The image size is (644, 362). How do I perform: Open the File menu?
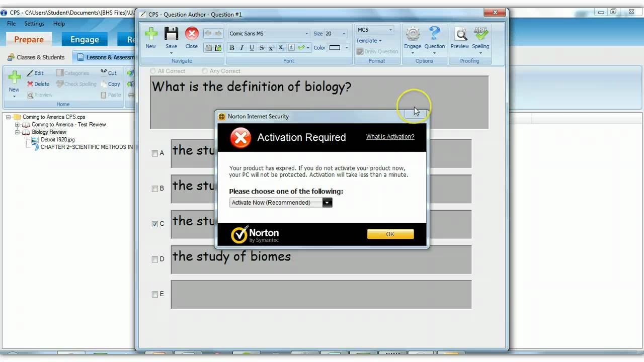pos(11,24)
